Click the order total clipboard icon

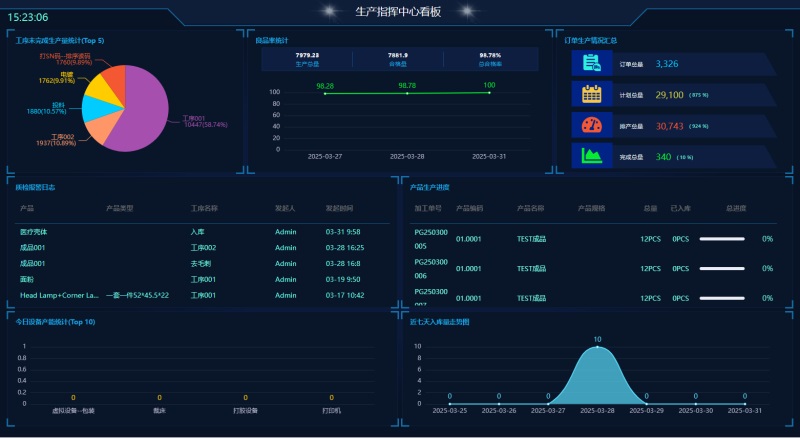(591, 64)
